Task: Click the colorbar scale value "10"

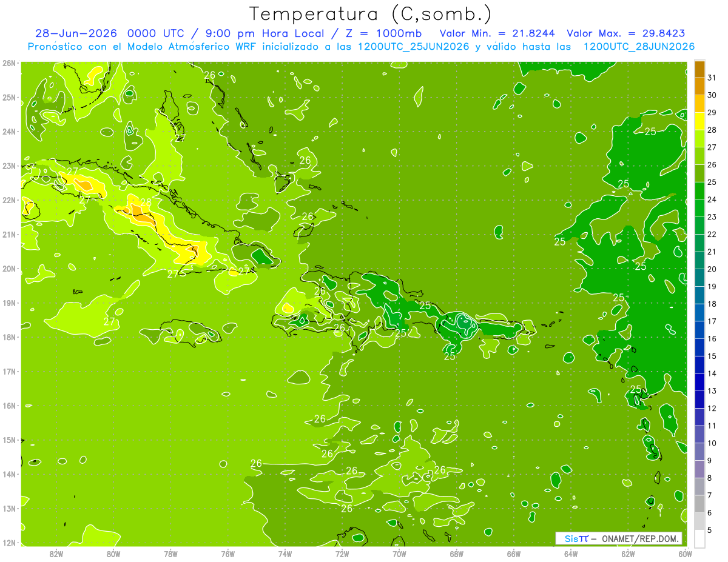Action: 712,443
